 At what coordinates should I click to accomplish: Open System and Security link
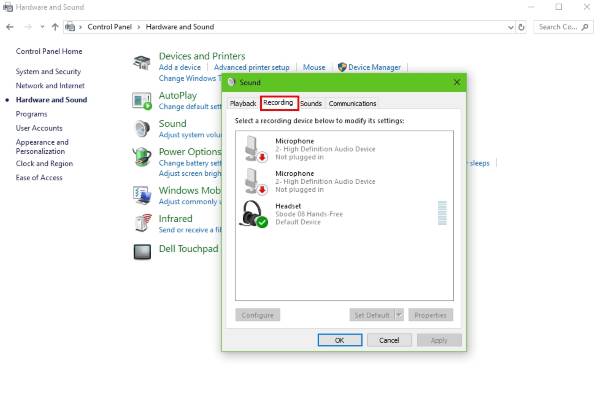(x=48, y=72)
